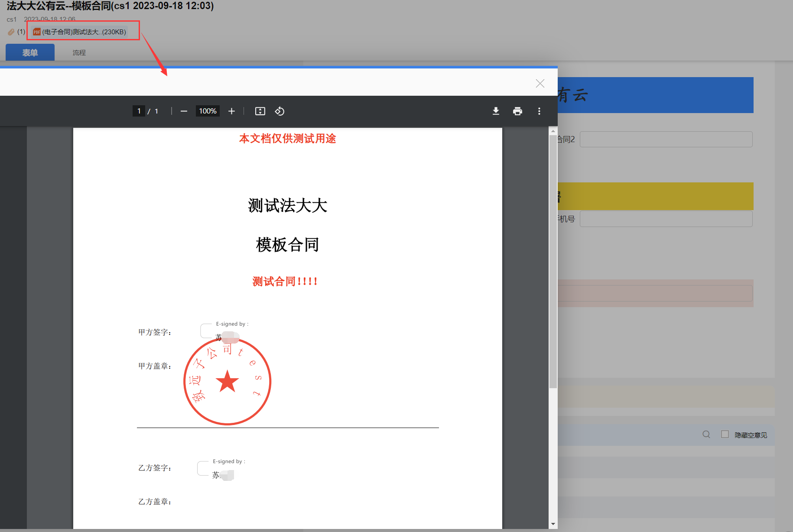Click the 手机号 input field
The width and height of the screenshot is (793, 532).
(666, 219)
